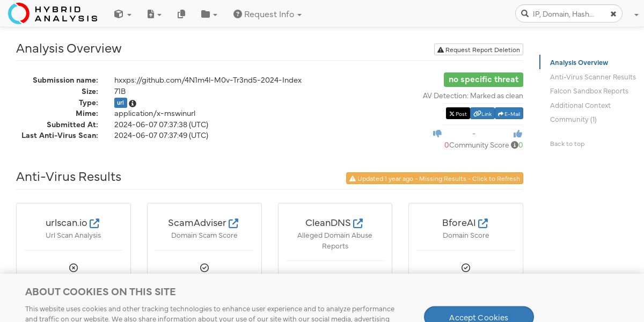
Task: Open urlscan.io external link icon
Action: pyautogui.click(x=94, y=223)
